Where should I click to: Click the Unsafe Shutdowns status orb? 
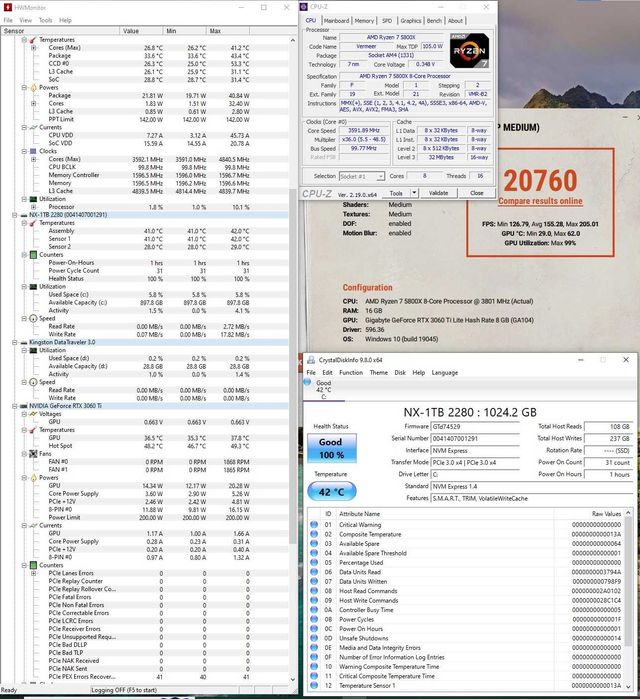[x=314, y=638]
